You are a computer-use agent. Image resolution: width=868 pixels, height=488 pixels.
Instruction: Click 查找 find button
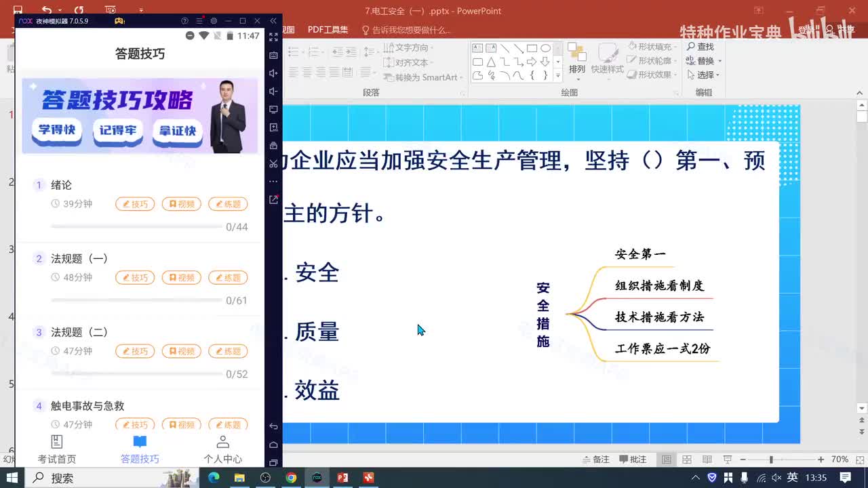click(701, 47)
